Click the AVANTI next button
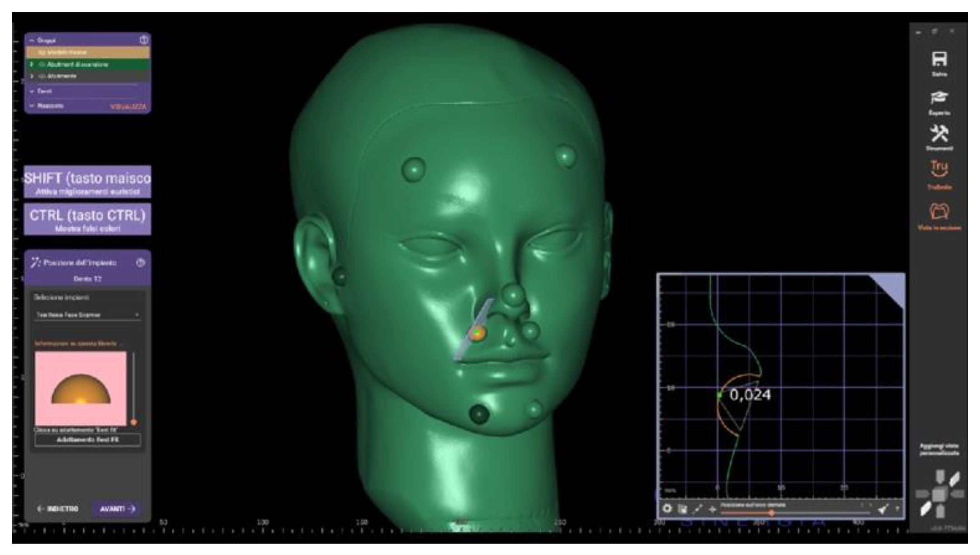This screenshot has height=555, width=980. [117, 509]
